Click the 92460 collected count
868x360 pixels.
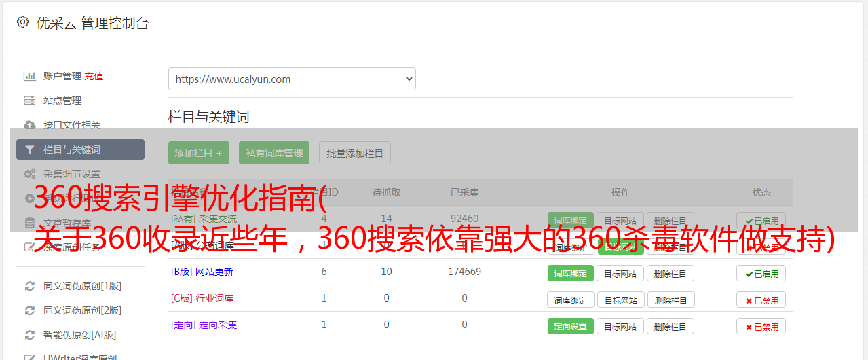coord(465,219)
